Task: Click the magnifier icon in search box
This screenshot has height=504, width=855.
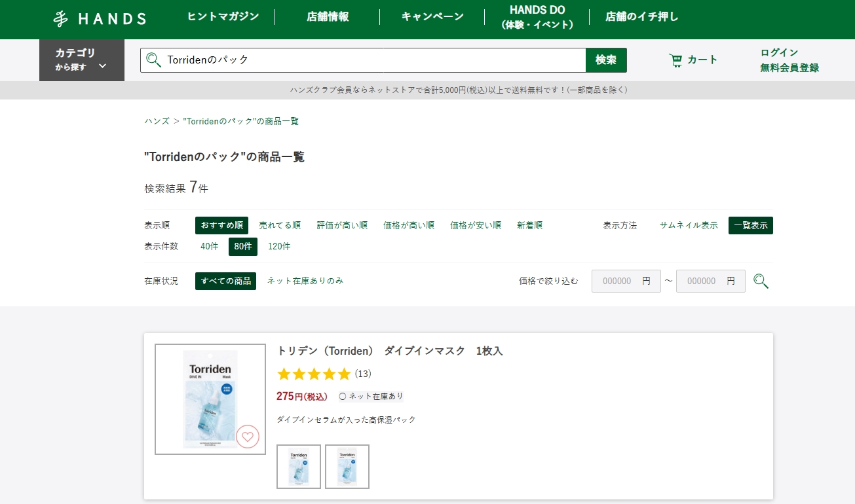Action: point(153,60)
